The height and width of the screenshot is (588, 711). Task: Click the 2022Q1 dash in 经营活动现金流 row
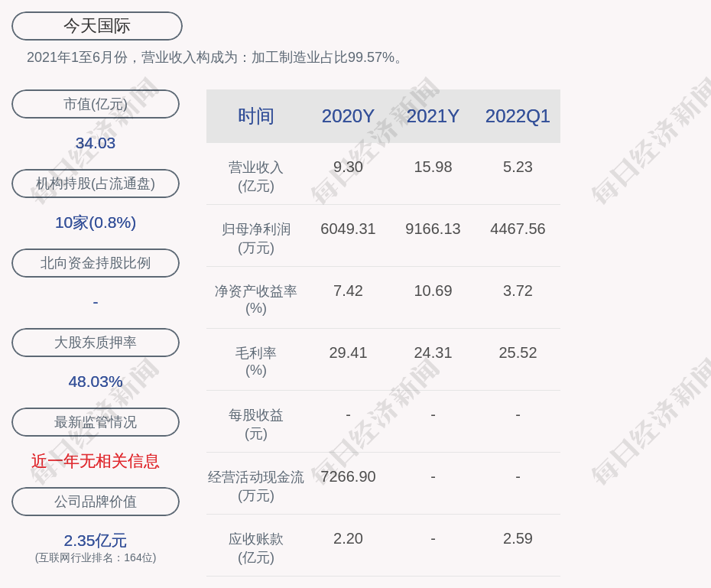(x=518, y=477)
